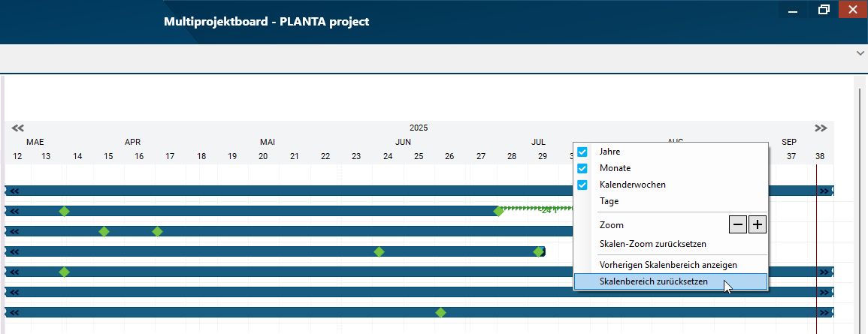
Task: Click left arrows on first project bar
Action: (14, 191)
